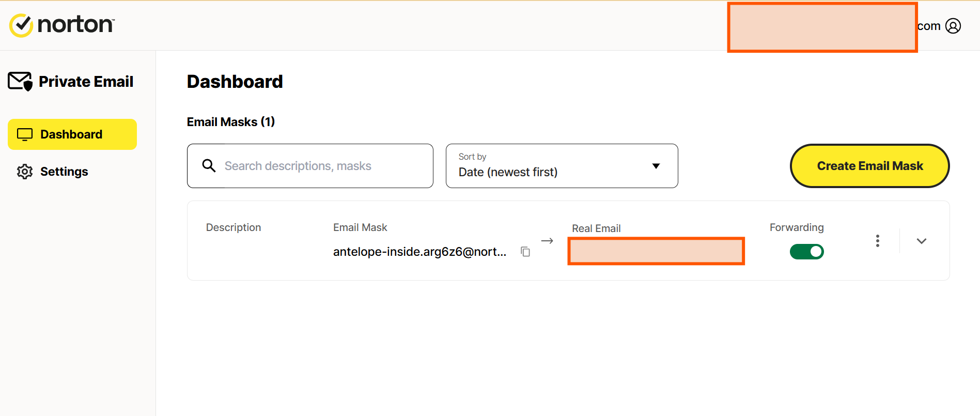980x416 pixels.
Task: Click the Settings gear icon
Action: coord(25,172)
